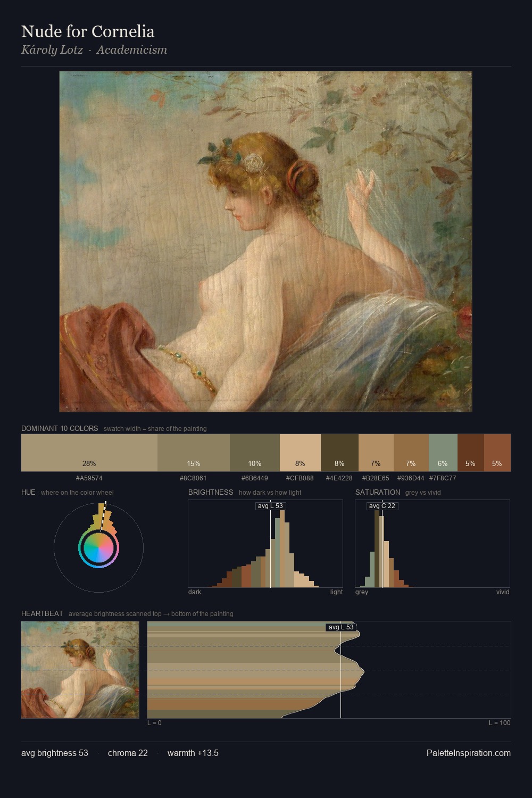Click the 'dark' axis label

pos(195,592)
